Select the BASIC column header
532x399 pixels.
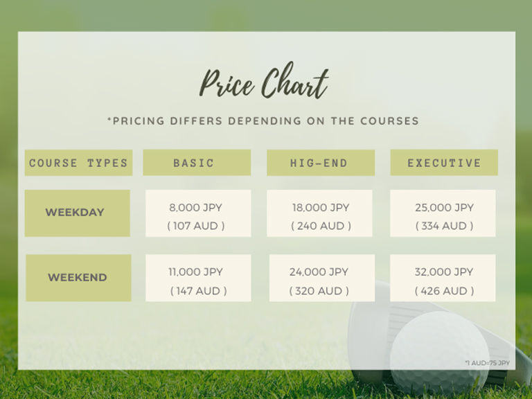point(197,163)
